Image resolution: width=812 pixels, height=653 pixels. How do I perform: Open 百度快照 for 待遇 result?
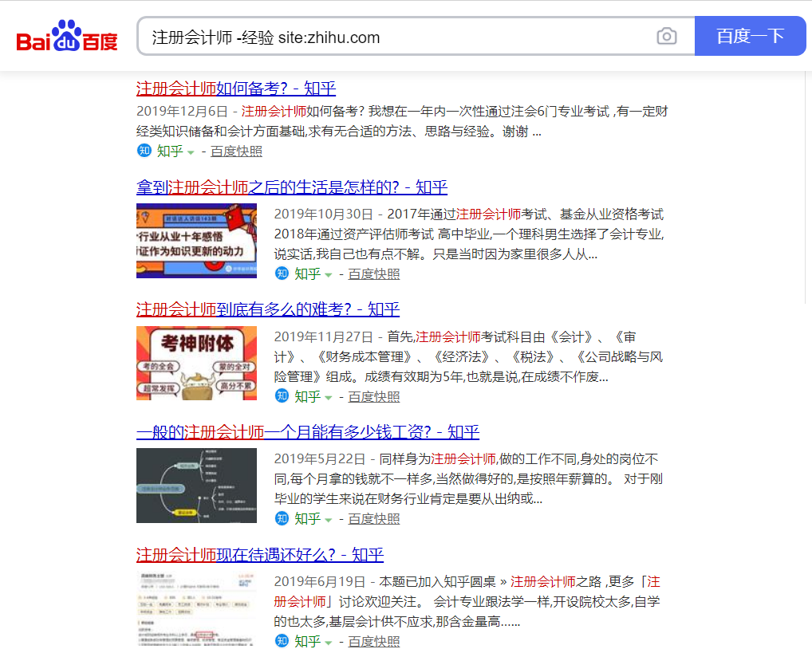coord(374,642)
